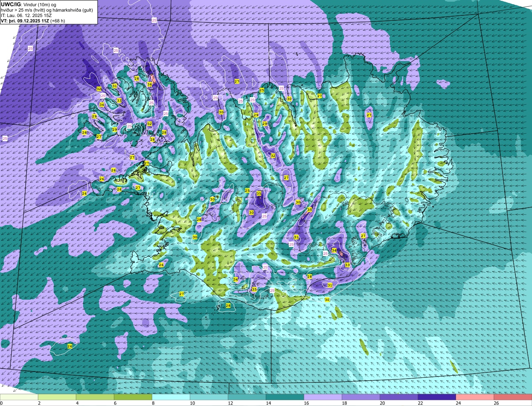Select the 6–8 m/s olive green legend swatch

pyautogui.click(x=133, y=397)
